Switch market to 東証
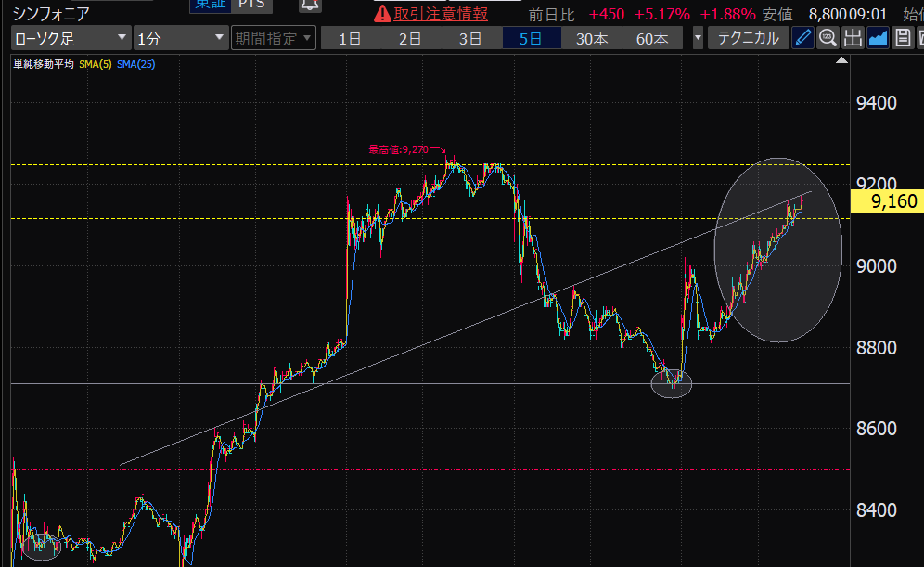This screenshot has width=924, height=567. [x=210, y=5]
